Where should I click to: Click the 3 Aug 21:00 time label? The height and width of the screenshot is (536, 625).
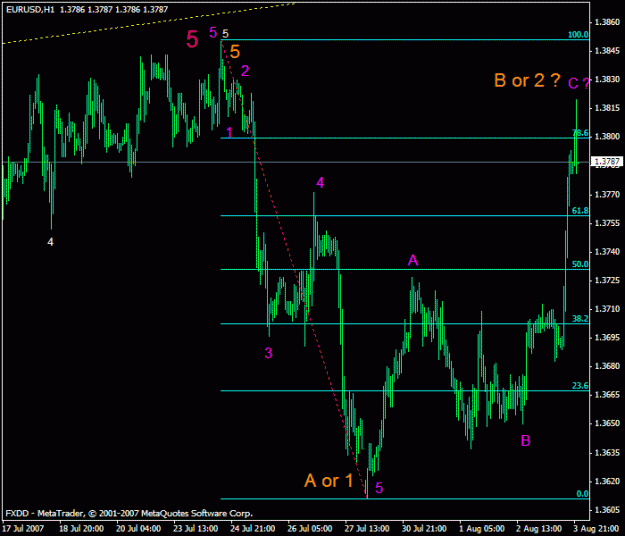(x=596, y=529)
